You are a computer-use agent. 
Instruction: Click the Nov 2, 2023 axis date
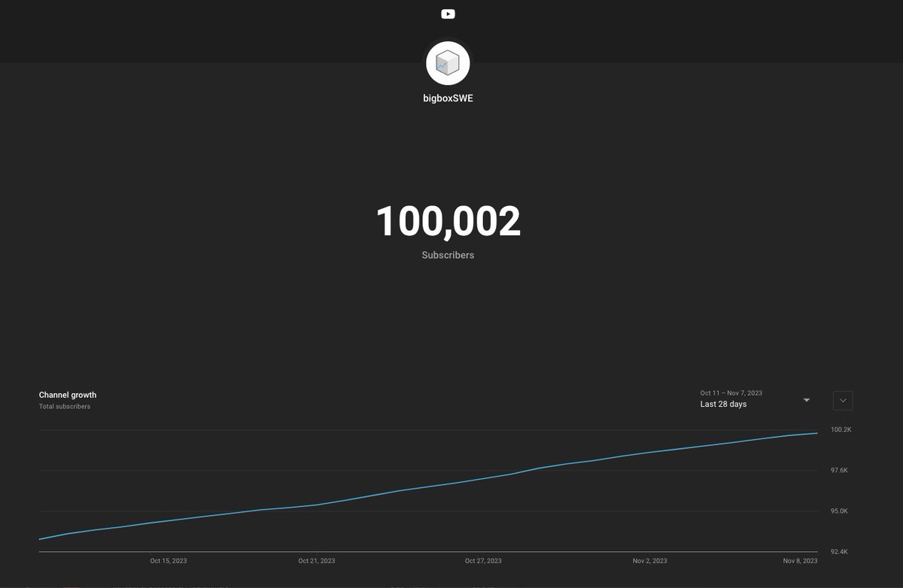pyautogui.click(x=649, y=561)
